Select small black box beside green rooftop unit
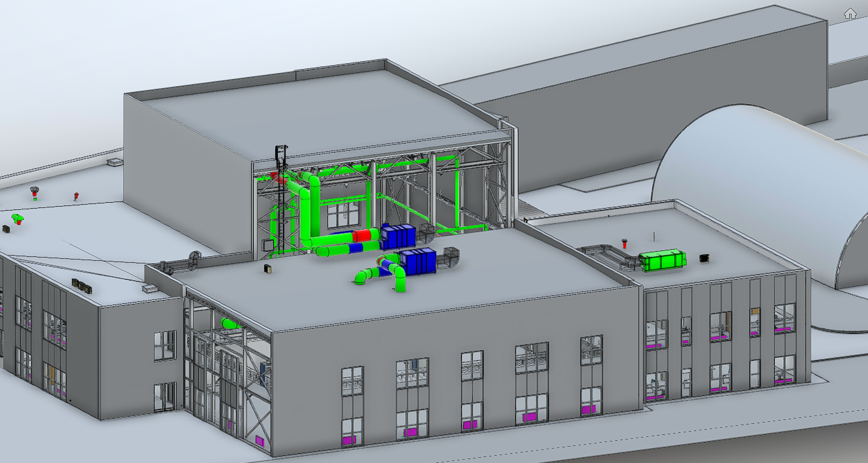 coord(704,258)
